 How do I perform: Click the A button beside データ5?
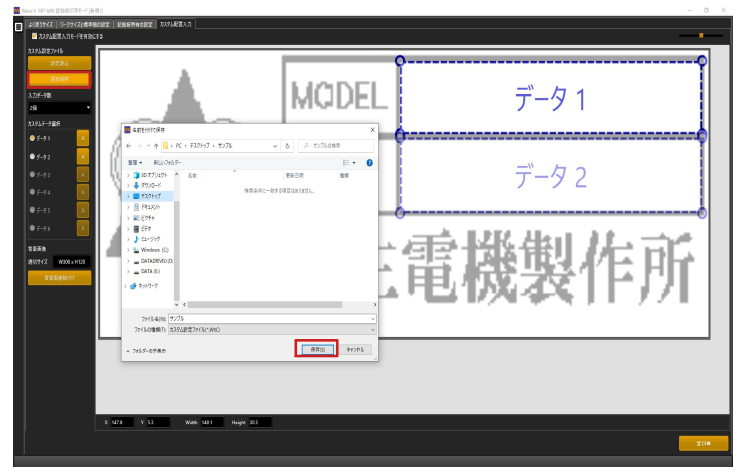click(83, 210)
